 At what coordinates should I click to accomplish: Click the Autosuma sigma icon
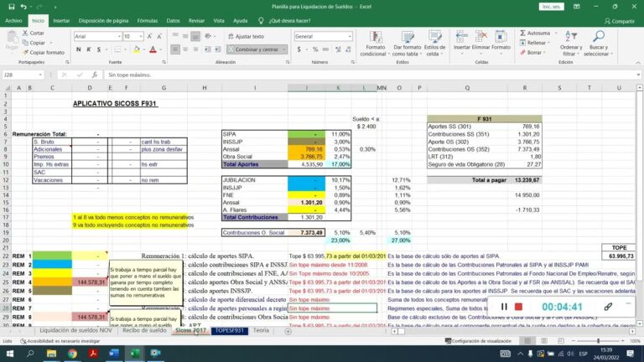point(523,33)
